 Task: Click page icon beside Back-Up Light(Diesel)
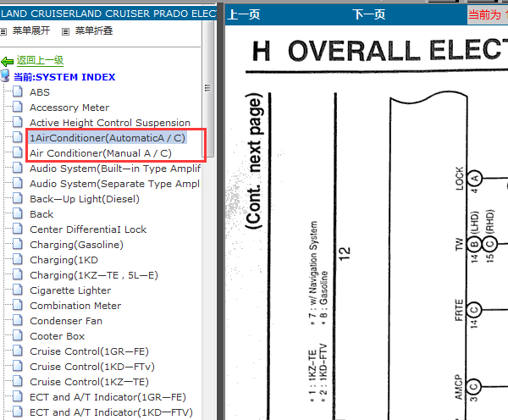(x=18, y=198)
